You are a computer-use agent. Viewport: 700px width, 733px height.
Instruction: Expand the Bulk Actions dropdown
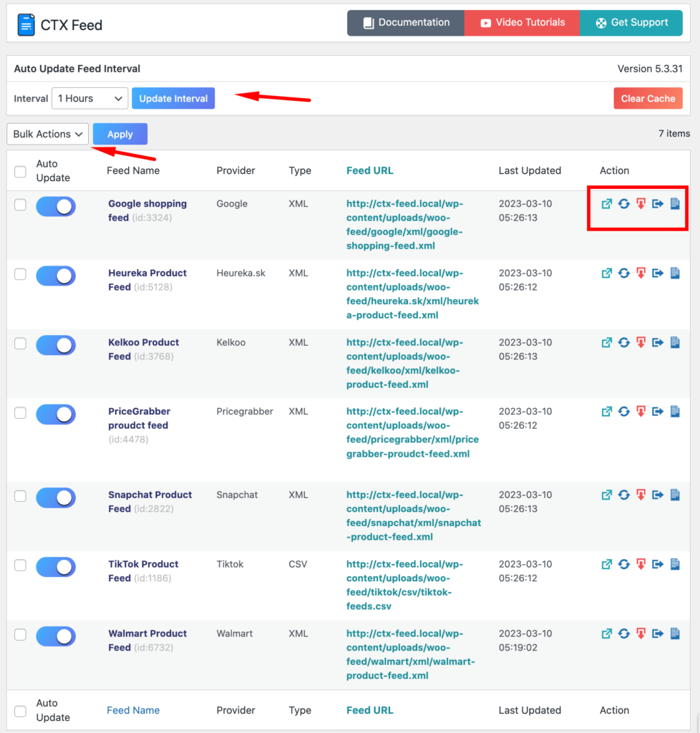tap(48, 134)
